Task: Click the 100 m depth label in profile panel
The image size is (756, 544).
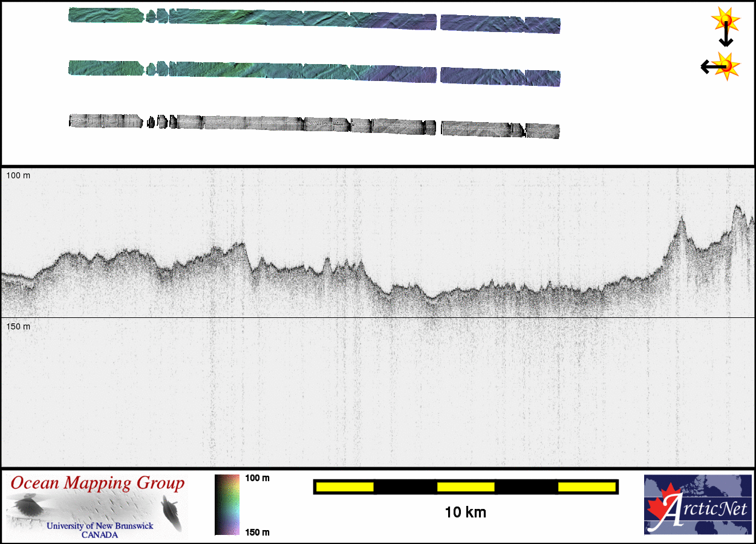Action: click(x=18, y=175)
